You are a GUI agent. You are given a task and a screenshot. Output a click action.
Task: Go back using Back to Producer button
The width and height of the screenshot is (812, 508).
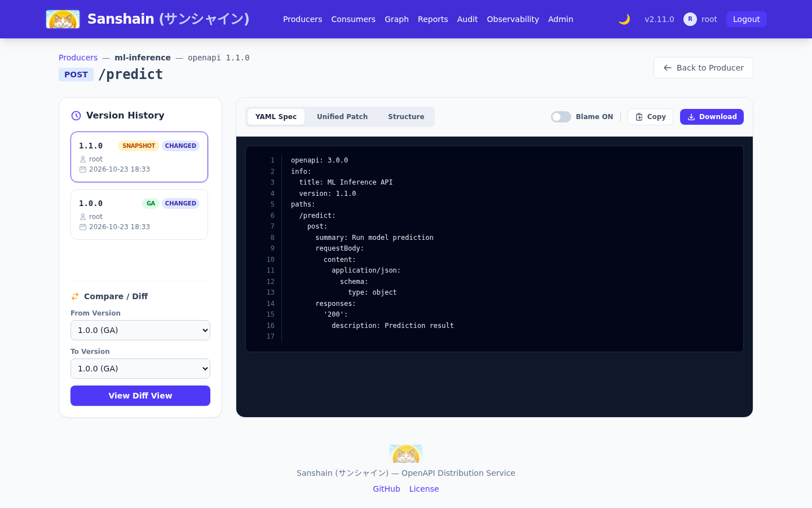point(703,68)
